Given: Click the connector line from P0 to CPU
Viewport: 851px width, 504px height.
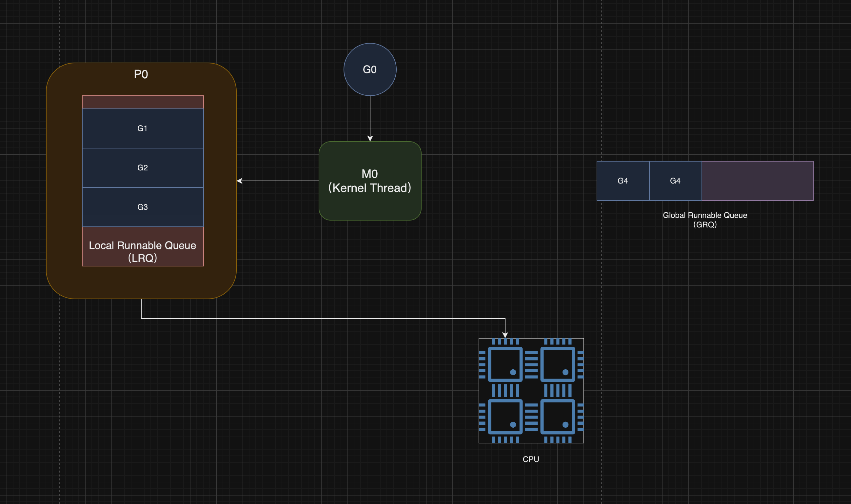Looking at the screenshot, I should [323, 319].
